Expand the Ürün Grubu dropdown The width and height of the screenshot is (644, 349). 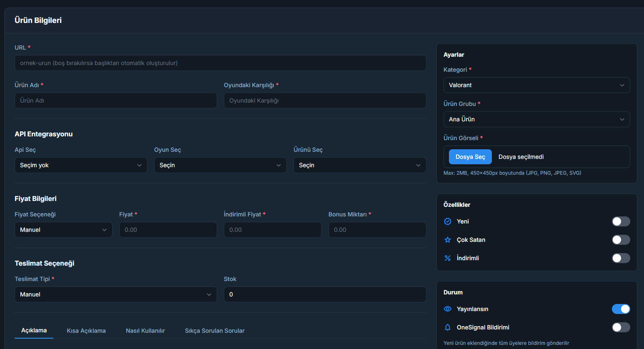(536, 119)
